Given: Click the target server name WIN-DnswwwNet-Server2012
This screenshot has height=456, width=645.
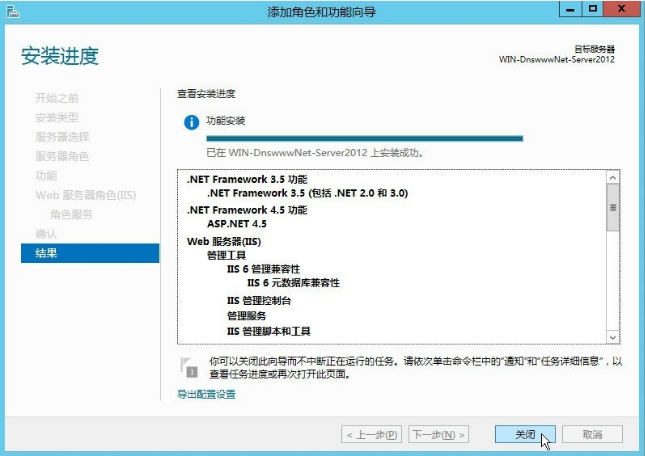Looking at the screenshot, I should (x=557, y=60).
